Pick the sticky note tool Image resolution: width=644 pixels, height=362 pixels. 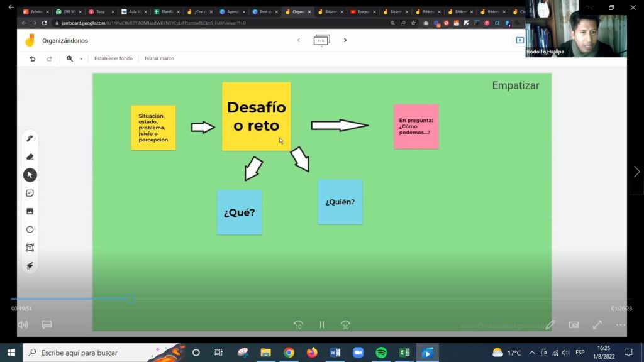point(30,193)
